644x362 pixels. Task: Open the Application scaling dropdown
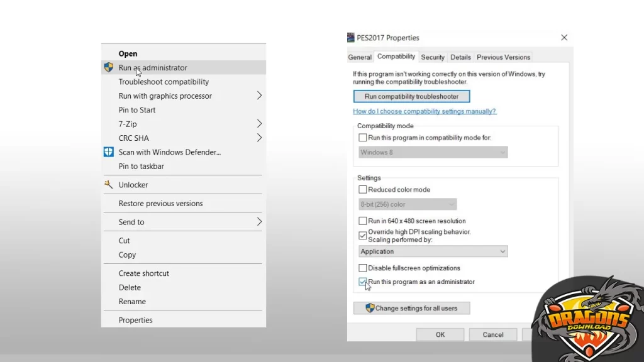click(x=433, y=251)
